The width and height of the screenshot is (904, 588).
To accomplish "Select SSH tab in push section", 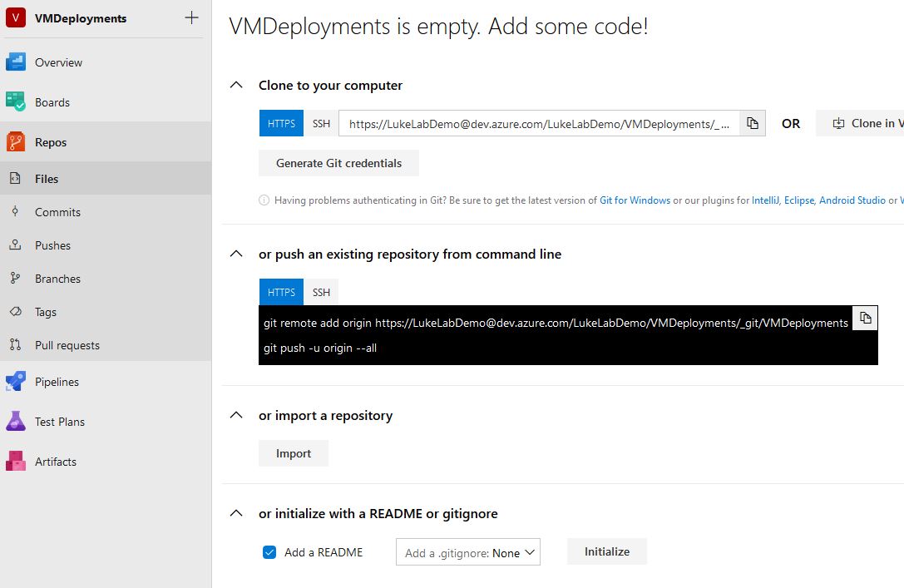I will click(x=321, y=292).
